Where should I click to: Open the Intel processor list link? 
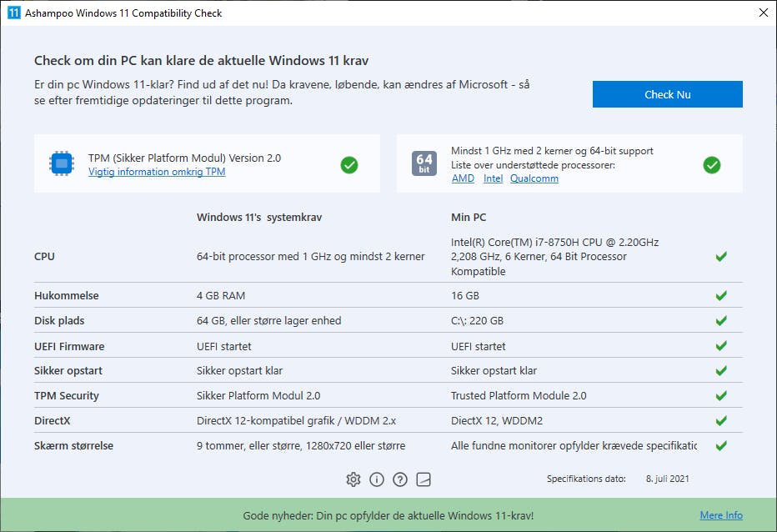click(x=493, y=178)
